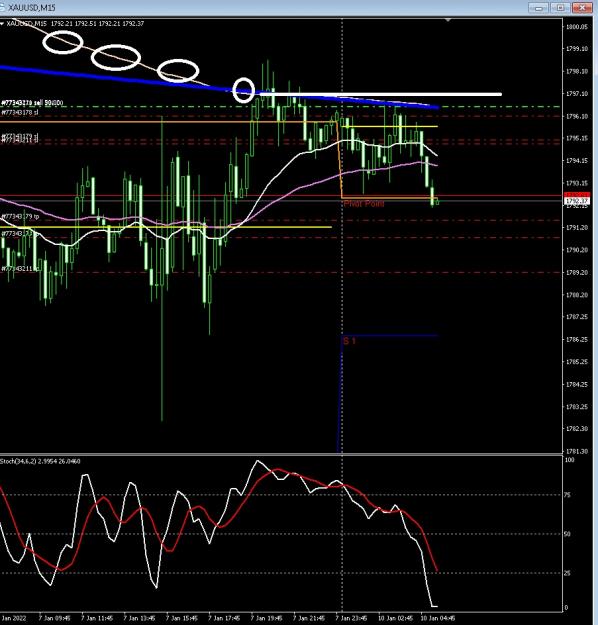This screenshot has width=598, height=625.
Task: Maximize the XAUUSD,M15 chart window
Action: click(560, 8)
